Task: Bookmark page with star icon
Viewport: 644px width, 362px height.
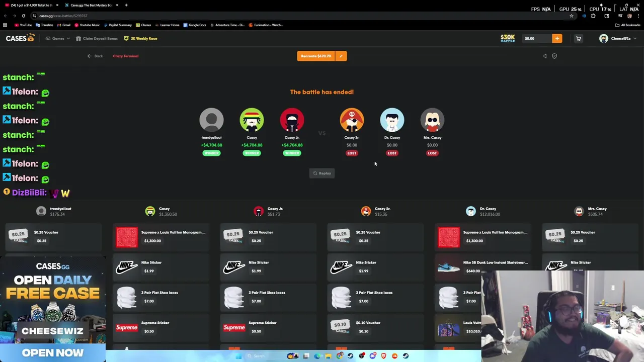Action: pyautogui.click(x=571, y=16)
